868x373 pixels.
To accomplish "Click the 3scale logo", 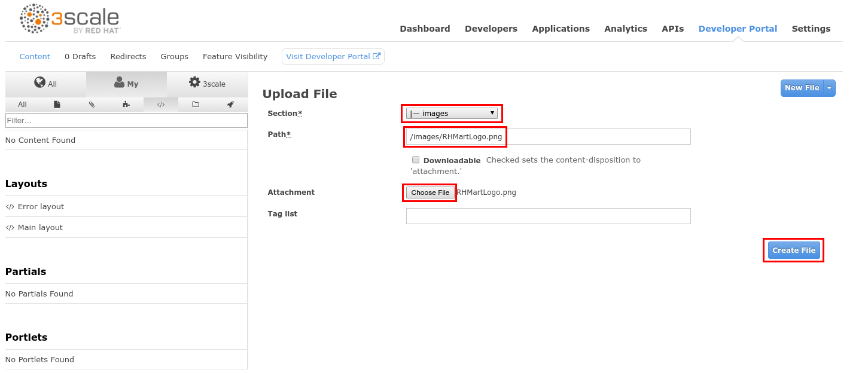I will point(70,19).
